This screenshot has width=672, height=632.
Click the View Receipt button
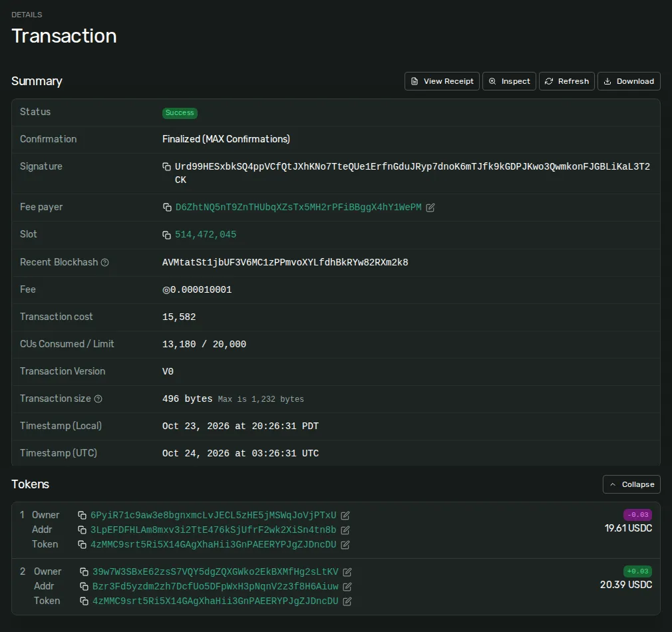click(x=442, y=81)
